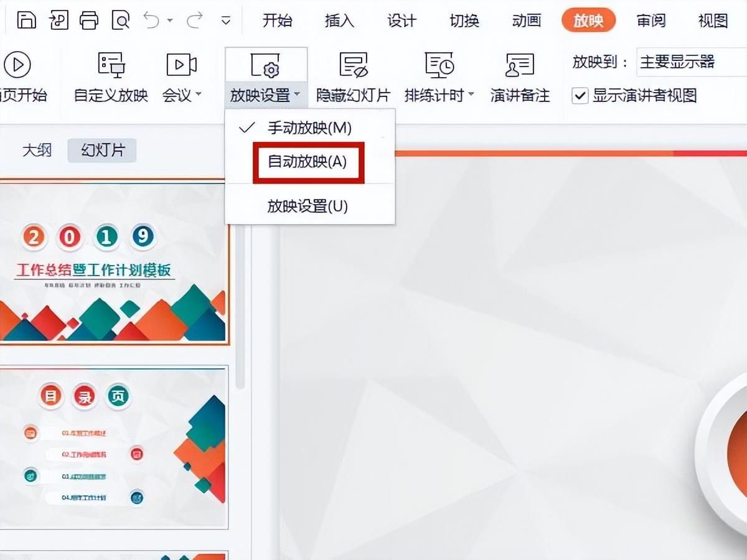Choose 放映设置(U) from the menu
Image resolution: width=747 pixels, height=560 pixels.
[x=309, y=207]
